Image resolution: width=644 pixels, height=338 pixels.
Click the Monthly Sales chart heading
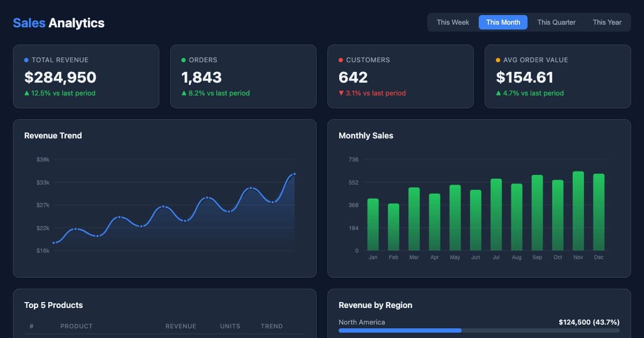point(366,136)
